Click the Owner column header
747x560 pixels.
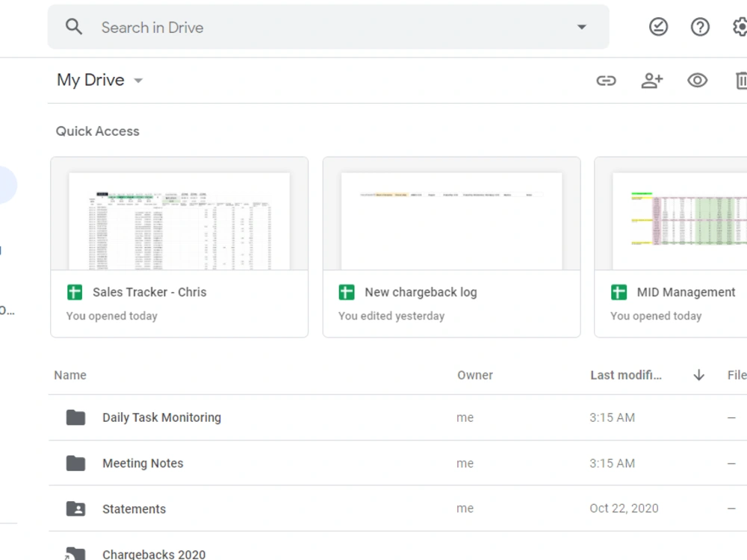point(475,376)
